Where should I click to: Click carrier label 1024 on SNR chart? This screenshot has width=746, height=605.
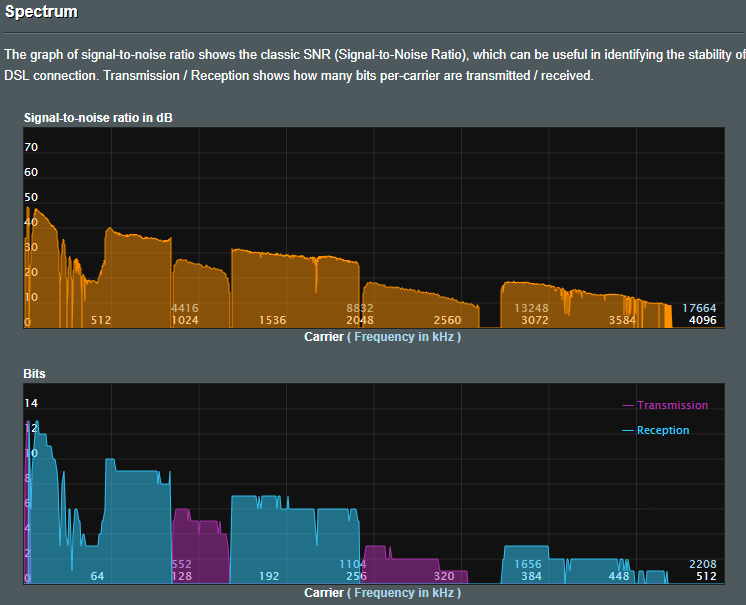click(185, 320)
